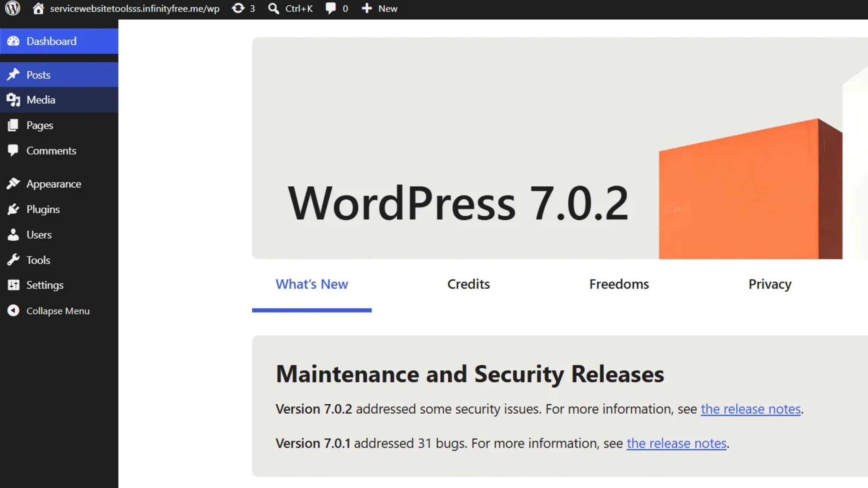
Task: Open the Dashboard menu item
Action: [59, 41]
